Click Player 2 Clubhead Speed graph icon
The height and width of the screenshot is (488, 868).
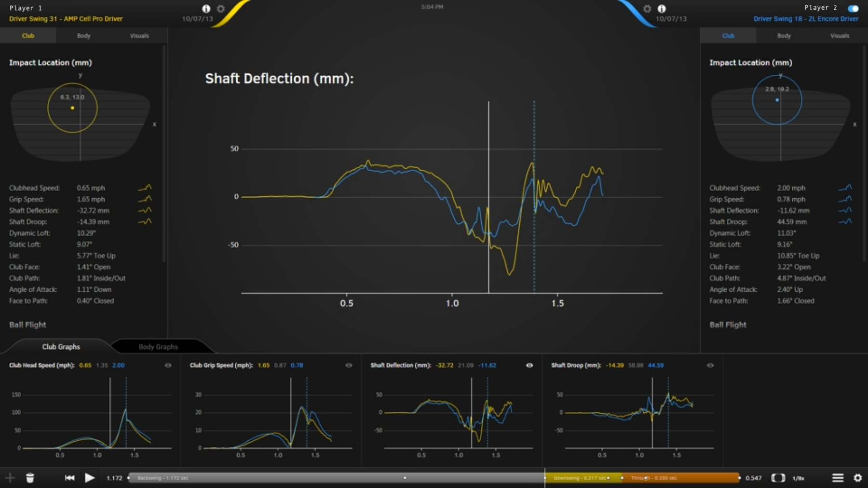tap(845, 188)
